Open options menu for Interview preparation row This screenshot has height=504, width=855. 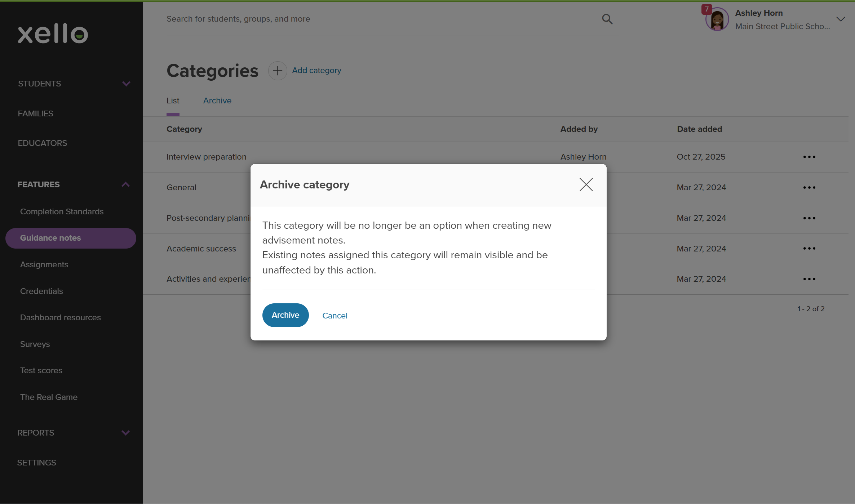809,157
